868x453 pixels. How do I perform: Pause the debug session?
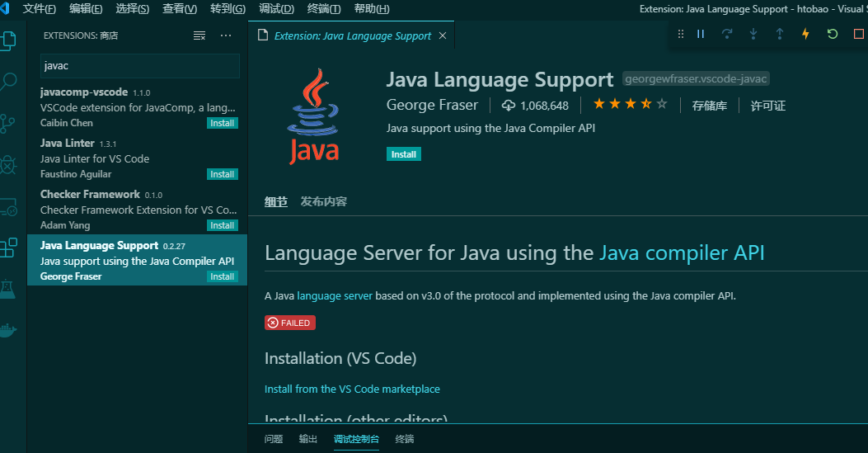point(701,34)
